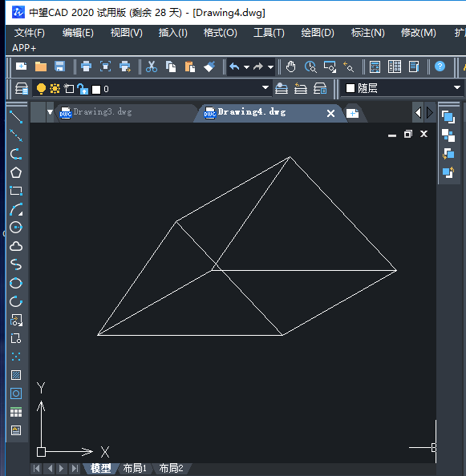
Task: Click the ByLayer color white swatch
Action: 351,88
